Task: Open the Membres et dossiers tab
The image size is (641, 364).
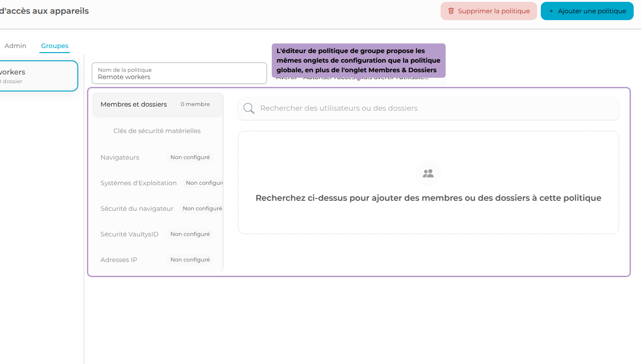Action: (157, 104)
